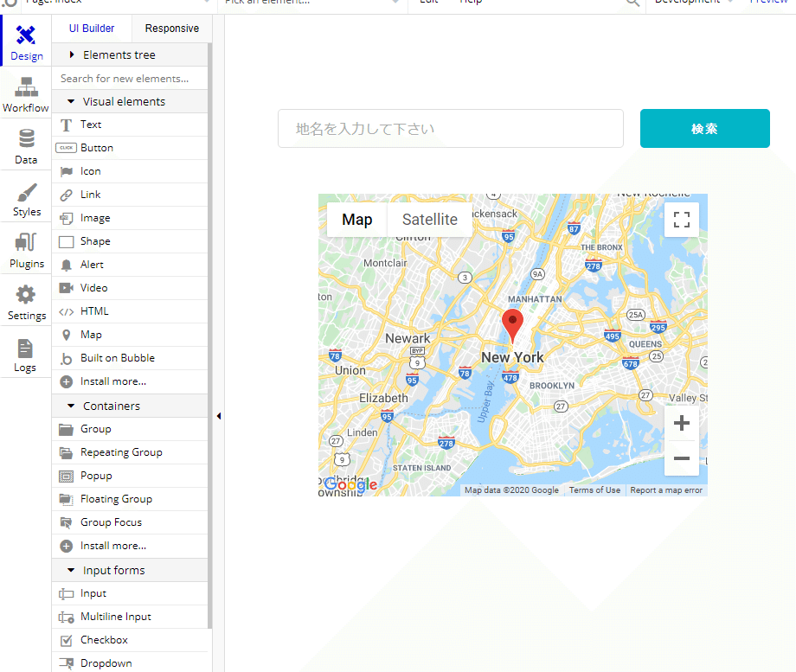
Task: Switch map to Satellite view
Action: [430, 220]
